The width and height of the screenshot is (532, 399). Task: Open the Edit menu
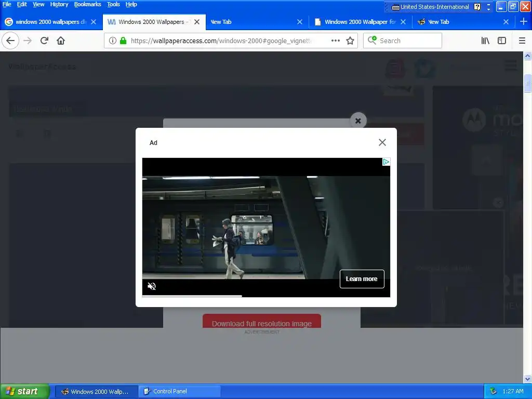tap(22, 4)
